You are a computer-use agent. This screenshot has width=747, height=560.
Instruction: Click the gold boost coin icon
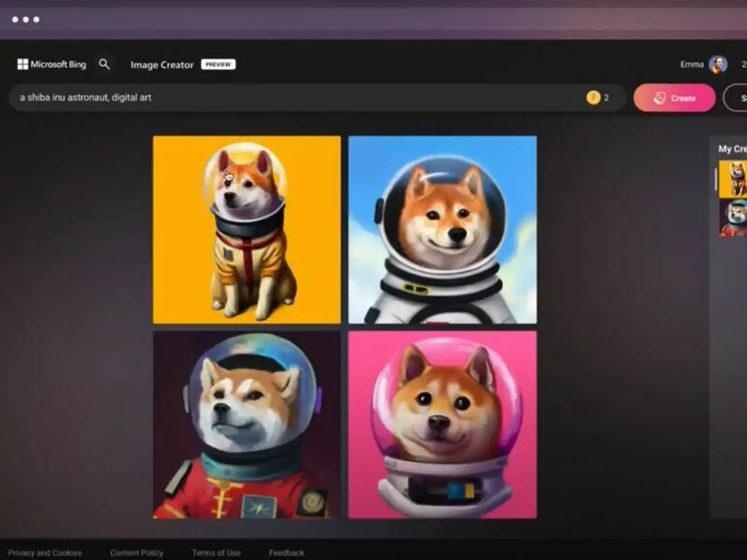(593, 98)
